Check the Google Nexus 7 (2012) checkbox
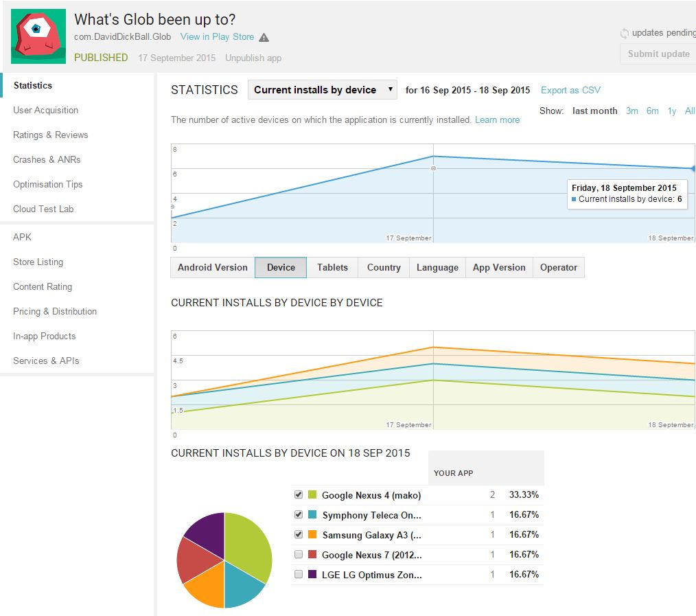 point(299,554)
